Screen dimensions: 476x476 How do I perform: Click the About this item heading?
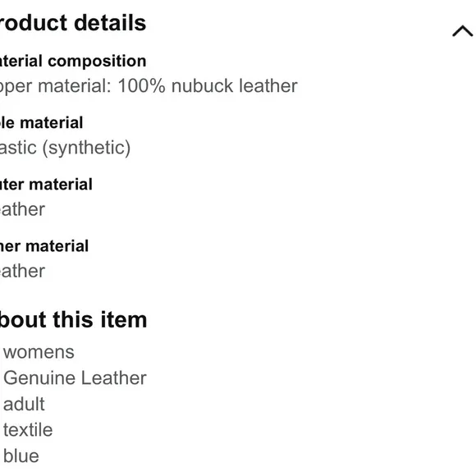coord(74,320)
